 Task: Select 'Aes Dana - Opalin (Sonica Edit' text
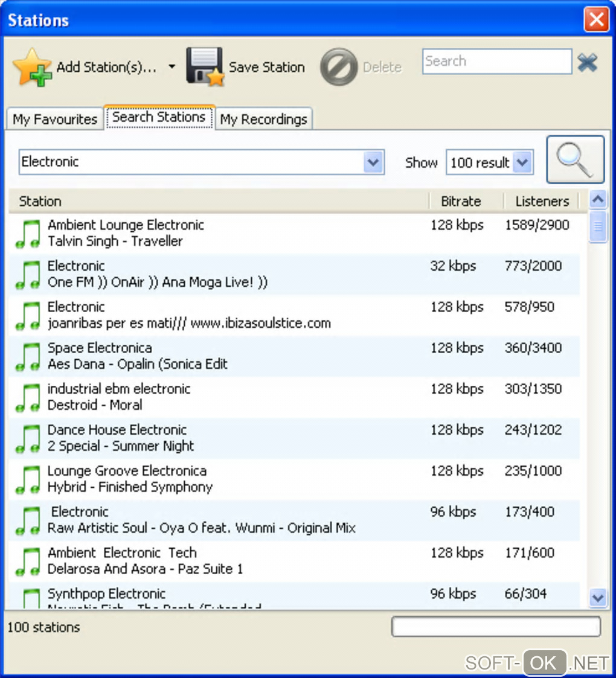point(138,364)
